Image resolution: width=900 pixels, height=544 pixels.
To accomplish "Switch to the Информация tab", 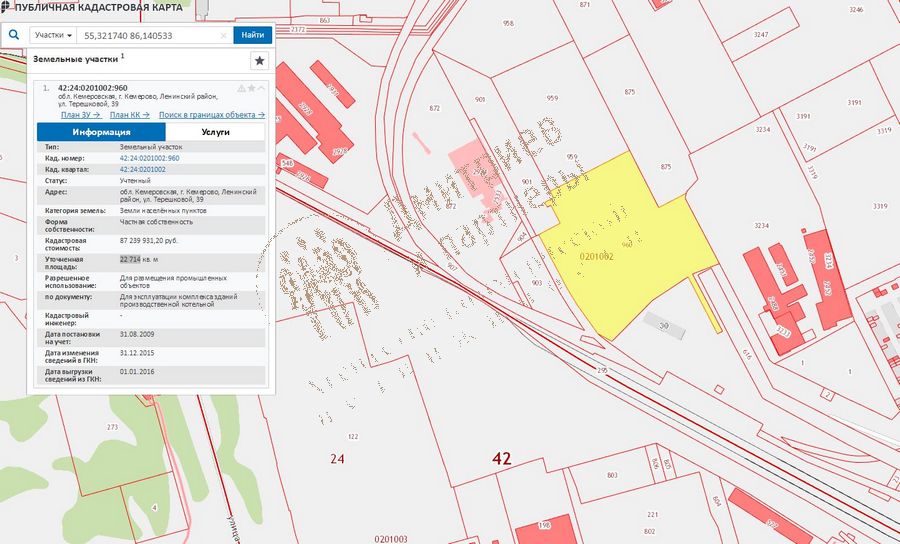I will (102, 132).
